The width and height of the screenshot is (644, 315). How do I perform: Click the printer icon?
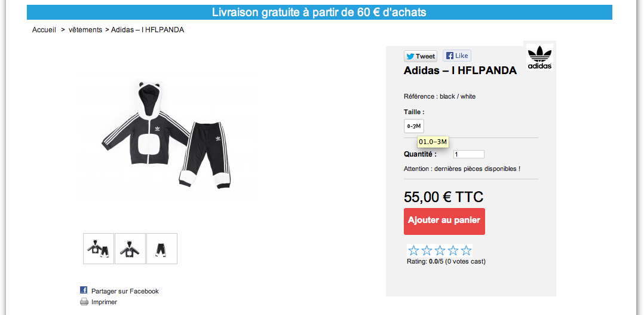tap(84, 302)
